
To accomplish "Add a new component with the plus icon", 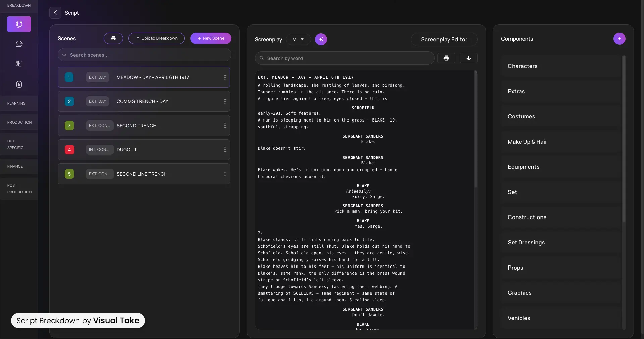I will point(619,38).
